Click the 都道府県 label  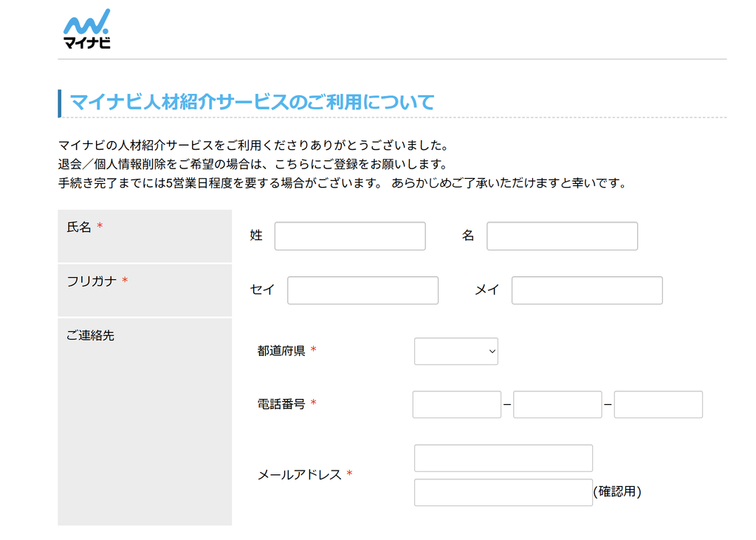pyautogui.click(x=281, y=351)
